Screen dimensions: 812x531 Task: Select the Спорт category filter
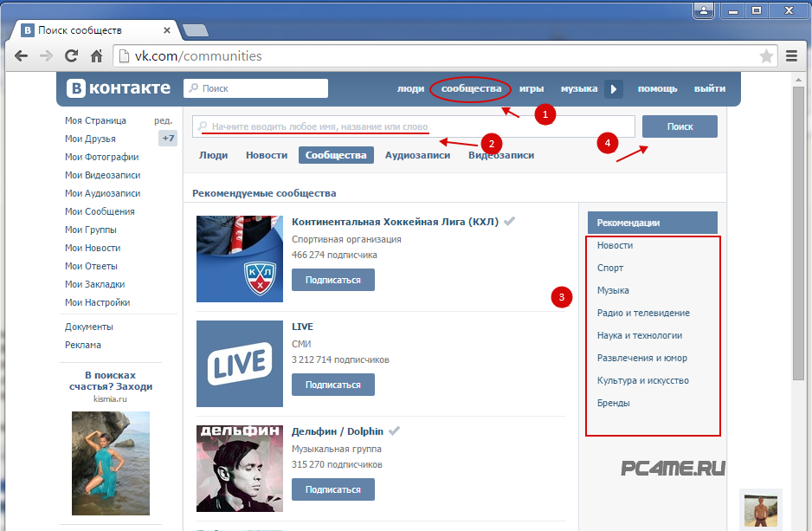[x=610, y=268]
